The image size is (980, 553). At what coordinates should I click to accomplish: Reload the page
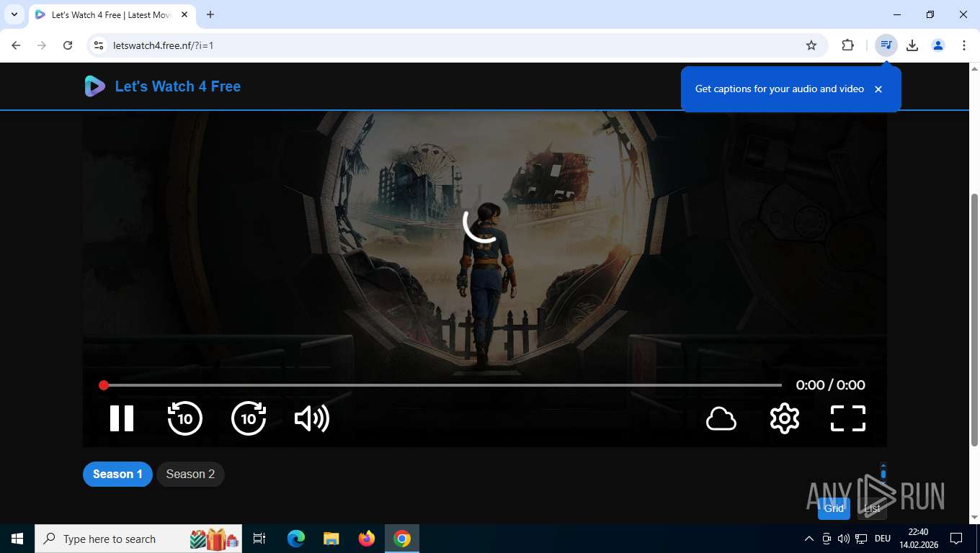[x=68, y=45]
